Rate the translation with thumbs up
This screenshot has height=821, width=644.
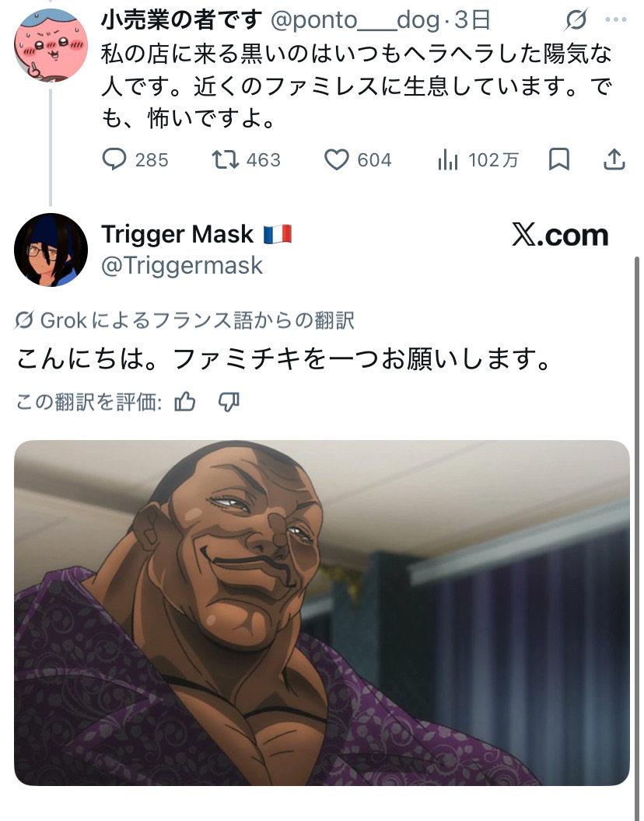tap(185, 402)
